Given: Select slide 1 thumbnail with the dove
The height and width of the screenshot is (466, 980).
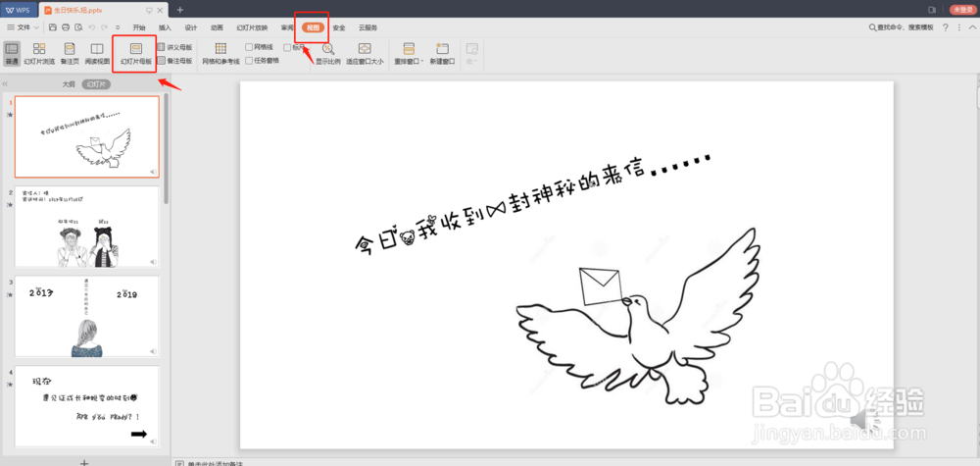Looking at the screenshot, I should [x=87, y=137].
